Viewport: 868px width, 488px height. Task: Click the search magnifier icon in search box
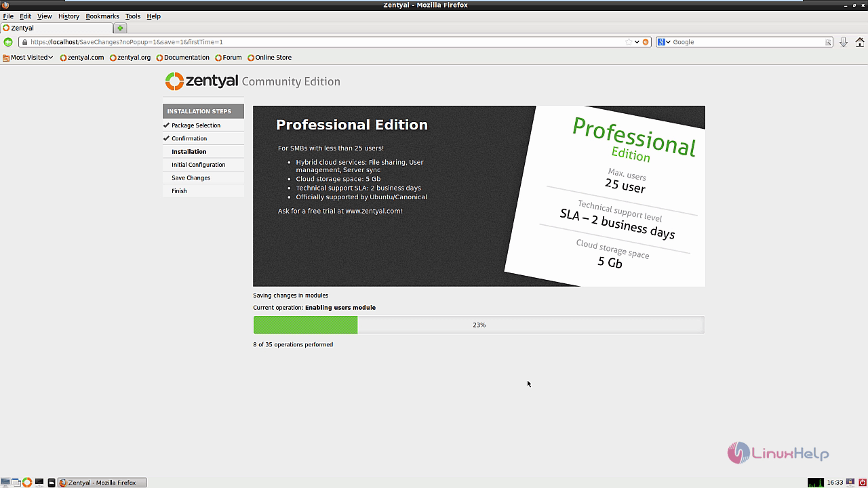828,42
